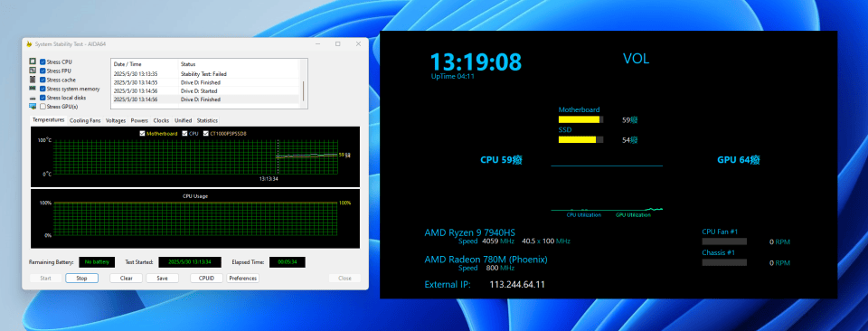Open the Preferences dialog
Image resolution: width=868 pixels, height=331 pixels.
242,279
